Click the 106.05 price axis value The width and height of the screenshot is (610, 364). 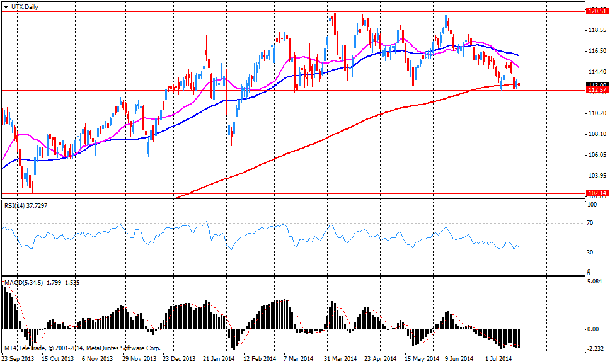[x=597, y=155]
